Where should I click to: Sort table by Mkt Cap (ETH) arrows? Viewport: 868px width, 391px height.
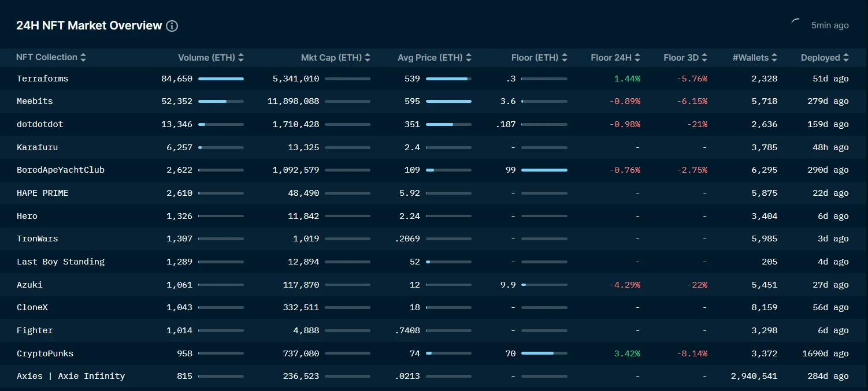pos(368,58)
